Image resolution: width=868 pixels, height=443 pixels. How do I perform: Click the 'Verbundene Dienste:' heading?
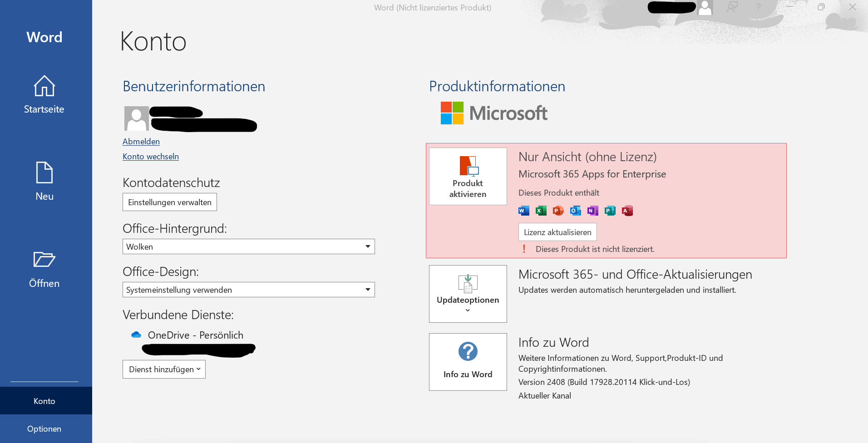point(178,315)
